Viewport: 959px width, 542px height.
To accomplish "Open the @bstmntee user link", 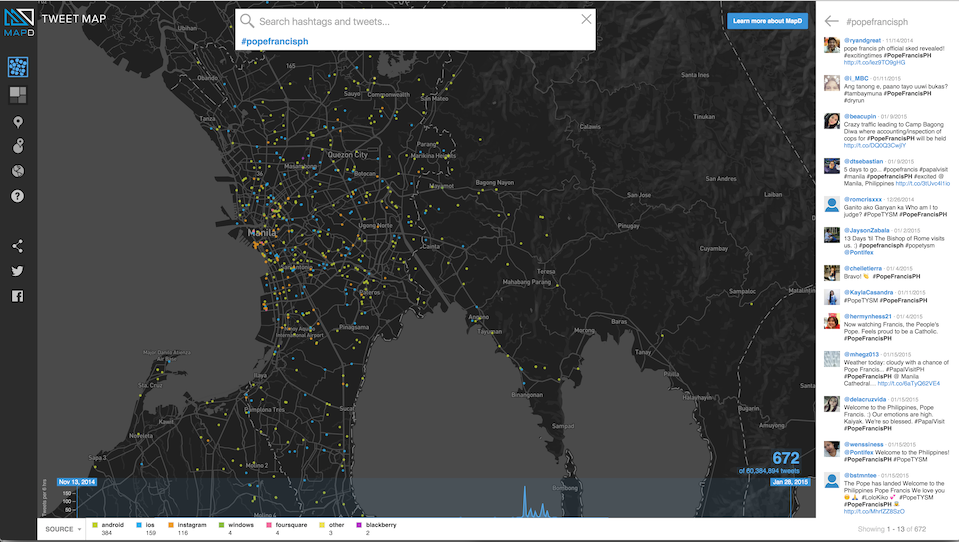I will point(860,475).
